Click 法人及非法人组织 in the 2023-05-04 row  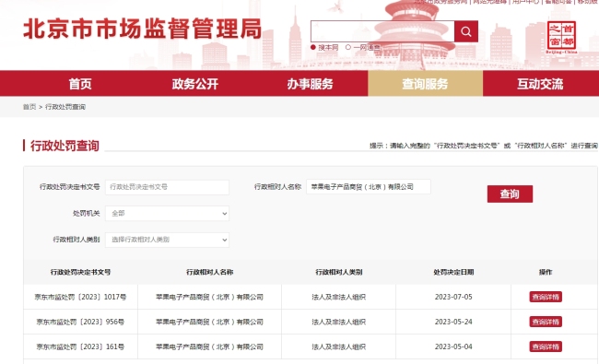[x=339, y=346]
